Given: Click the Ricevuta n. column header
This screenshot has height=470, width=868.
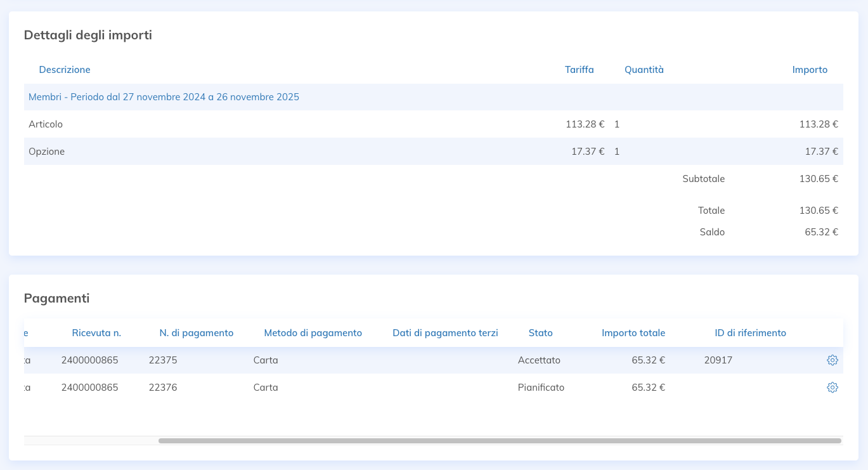Looking at the screenshot, I should click(96, 333).
